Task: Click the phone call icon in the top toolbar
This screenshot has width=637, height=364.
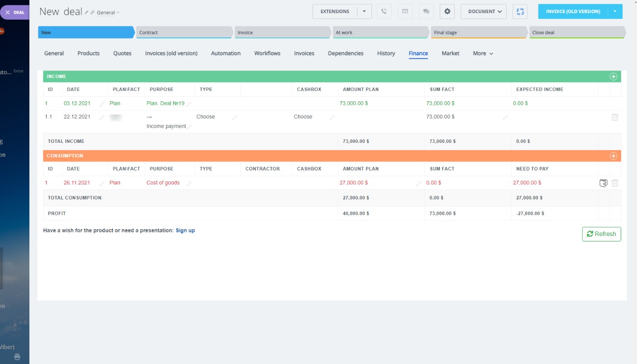Action: (x=384, y=11)
